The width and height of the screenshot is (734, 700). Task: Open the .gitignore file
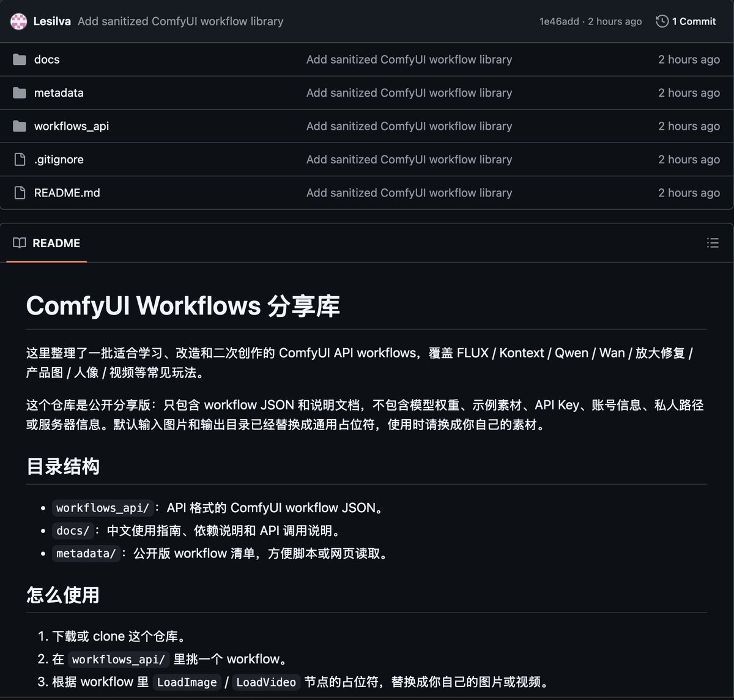point(59,160)
